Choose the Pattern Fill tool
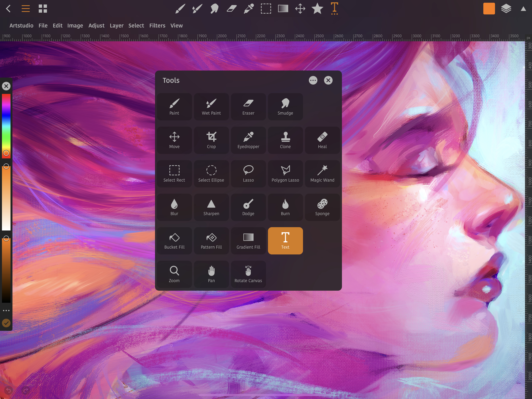The height and width of the screenshot is (399, 532). click(211, 241)
